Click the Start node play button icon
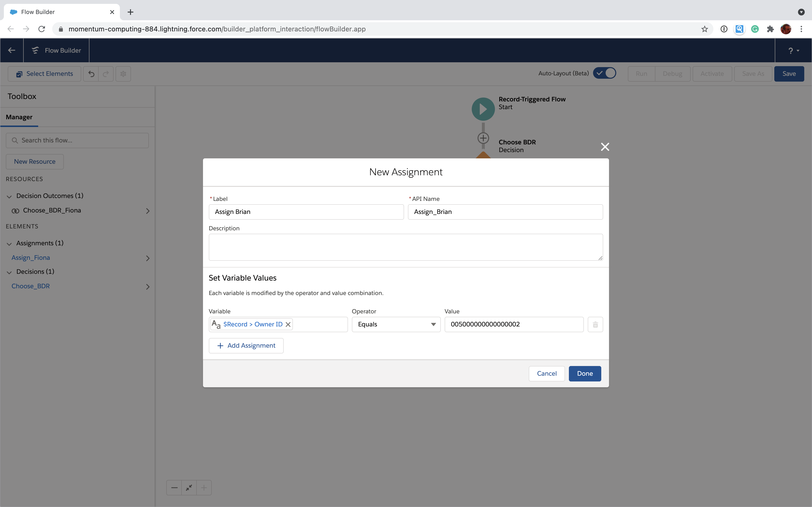 point(483,109)
